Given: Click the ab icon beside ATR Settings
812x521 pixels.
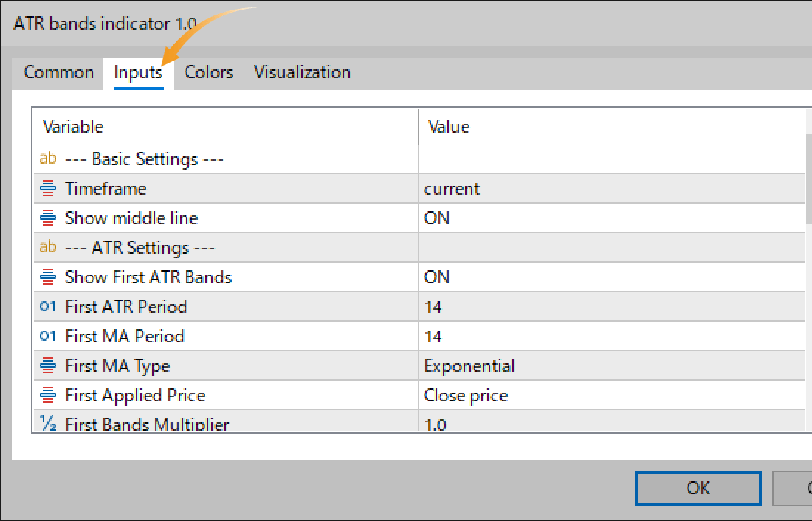Looking at the screenshot, I should point(47,247).
